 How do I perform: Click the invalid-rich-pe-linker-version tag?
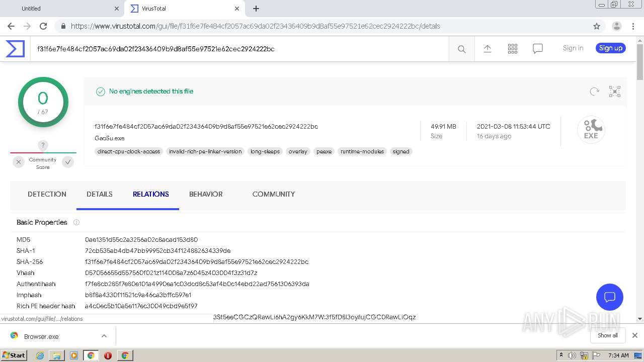point(205,151)
